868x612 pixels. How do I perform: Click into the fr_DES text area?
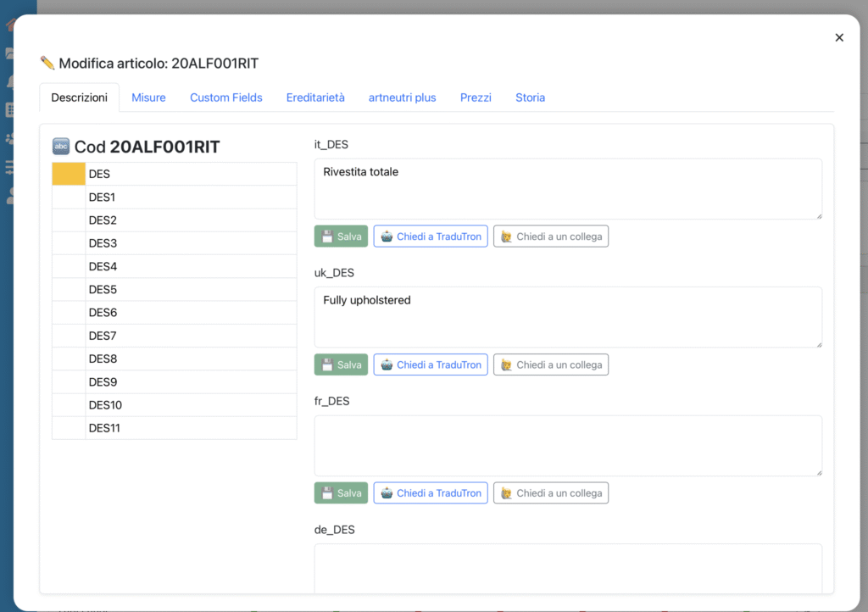point(568,445)
